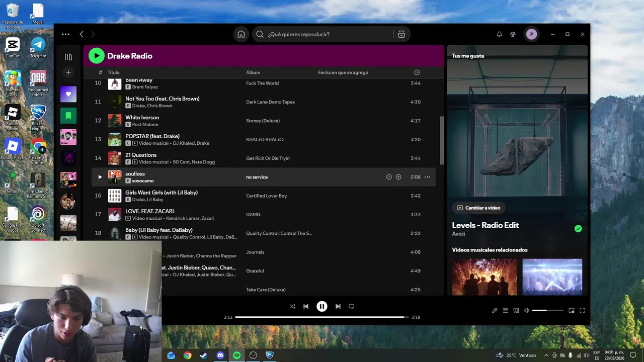
Task: Sort by the Álbum column header
Action: (x=253, y=72)
